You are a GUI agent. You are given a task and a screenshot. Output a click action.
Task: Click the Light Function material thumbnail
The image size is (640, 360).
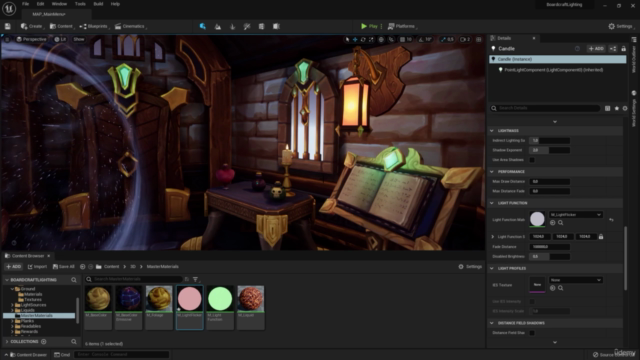click(x=537, y=219)
